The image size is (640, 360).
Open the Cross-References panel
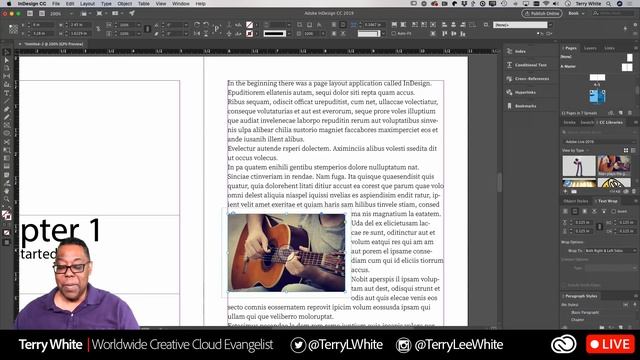(531, 78)
